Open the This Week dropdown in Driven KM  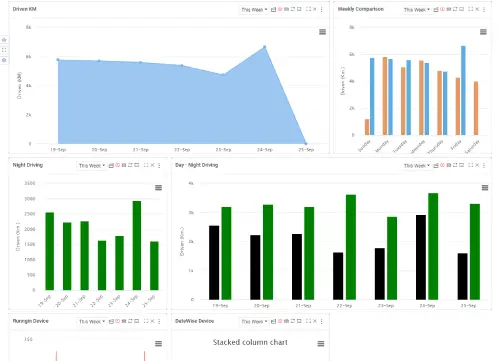click(x=254, y=10)
